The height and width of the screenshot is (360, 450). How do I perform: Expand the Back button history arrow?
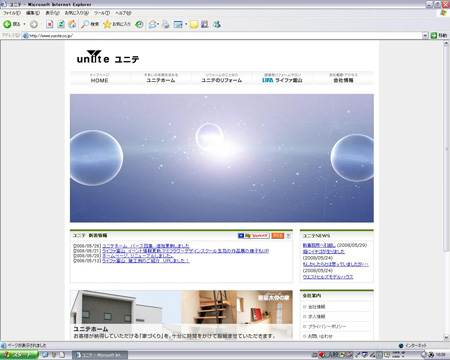[x=24, y=24]
